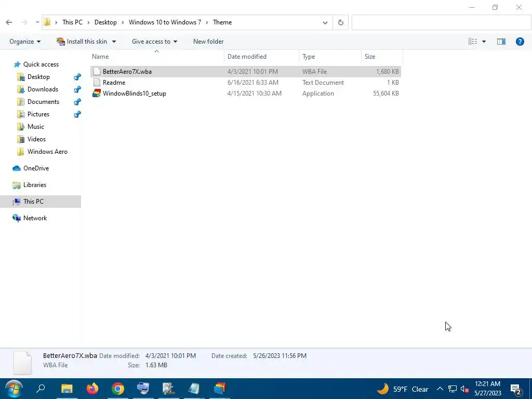
Task: Open weather widget showing 59°F Clear
Action: pyautogui.click(x=403, y=389)
